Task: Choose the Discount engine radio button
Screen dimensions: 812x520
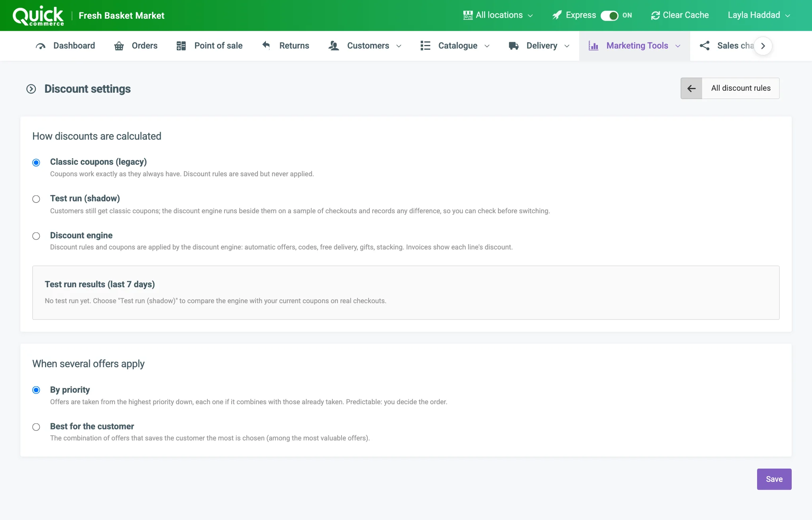Action: 36,236
